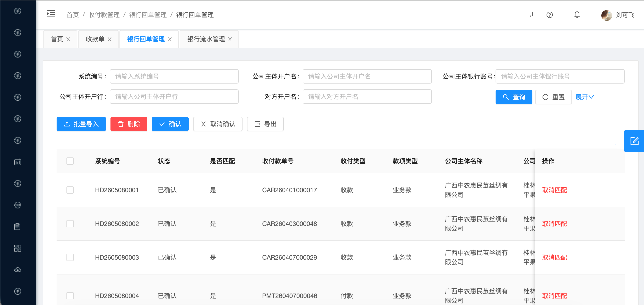Click the cell CAR260403000048
644x305 pixels.
coord(289,224)
